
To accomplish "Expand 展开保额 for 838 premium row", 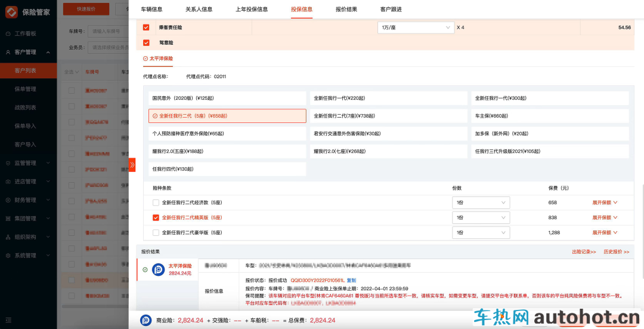I will (605, 217).
